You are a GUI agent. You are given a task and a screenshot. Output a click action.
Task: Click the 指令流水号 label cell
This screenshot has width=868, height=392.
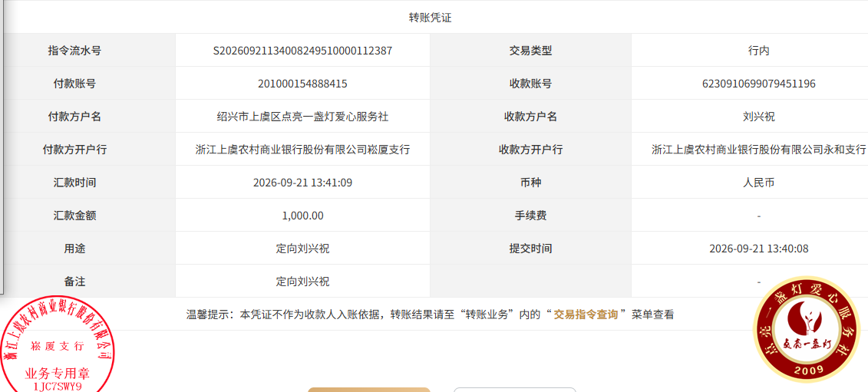74,51
